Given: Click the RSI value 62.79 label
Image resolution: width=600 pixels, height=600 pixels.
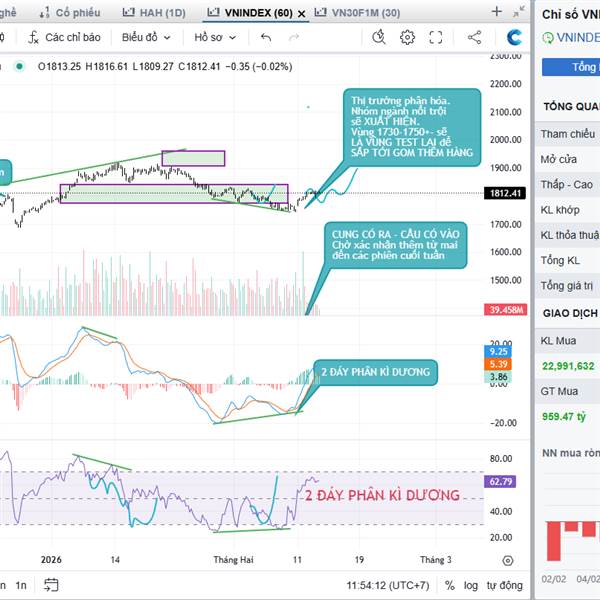Looking at the screenshot, I should [x=500, y=481].
